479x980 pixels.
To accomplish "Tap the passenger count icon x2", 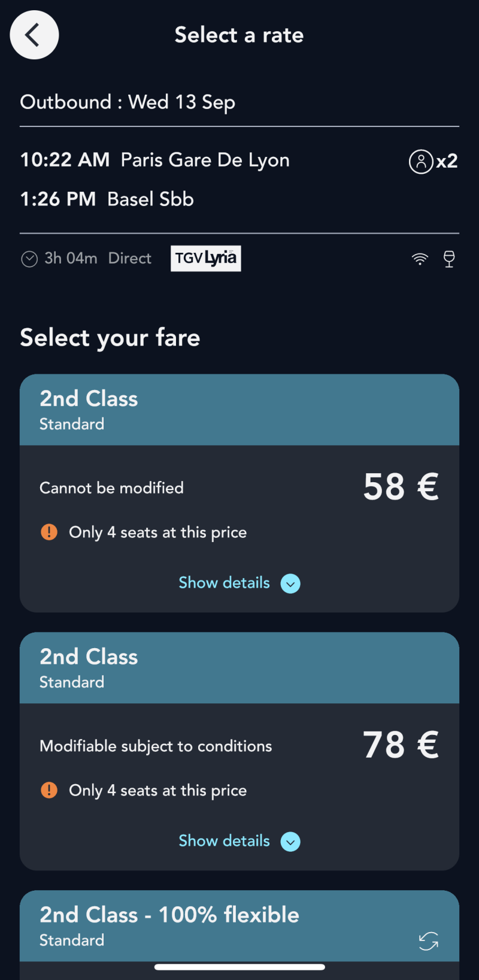I will coord(433,161).
